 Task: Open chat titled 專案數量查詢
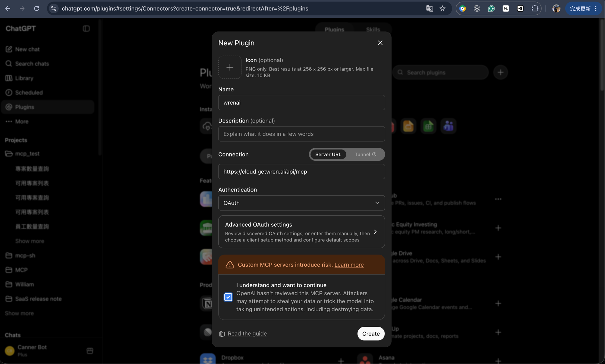(32, 169)
